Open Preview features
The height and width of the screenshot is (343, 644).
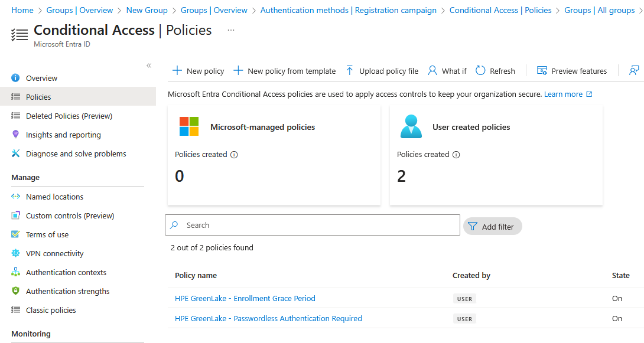tap(572, 71)
